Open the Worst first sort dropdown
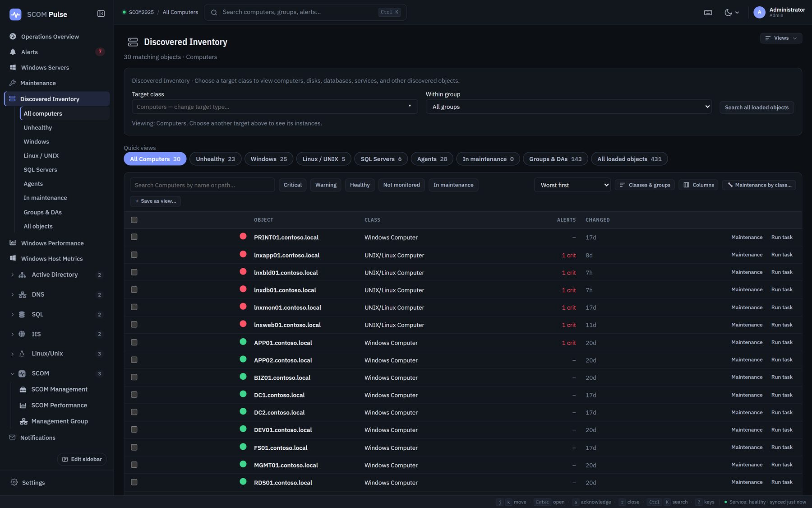Image resolution: width=812 pixels, height=508 pixels. (x=572, y=185)
